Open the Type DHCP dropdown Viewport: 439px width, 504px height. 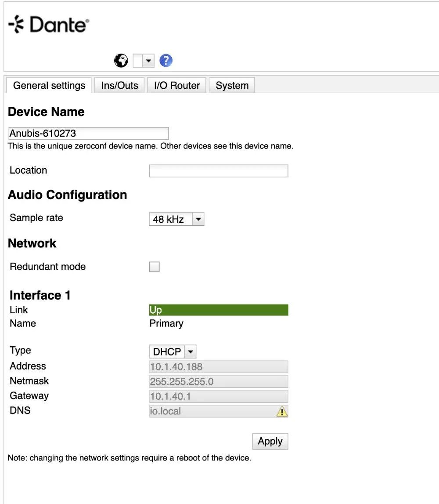[173, 352]
